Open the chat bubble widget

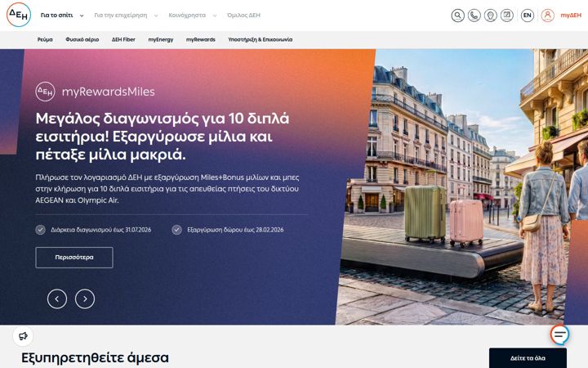[x=560, y=334]
